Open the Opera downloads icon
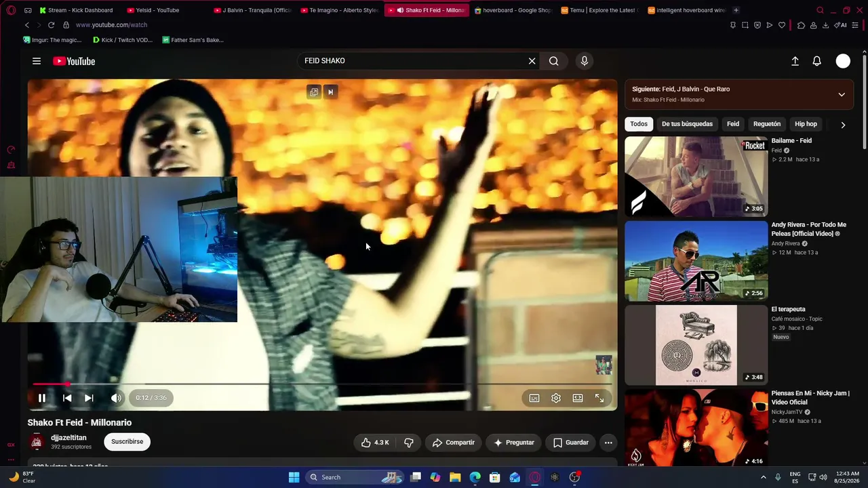 (x=825, y=25)
